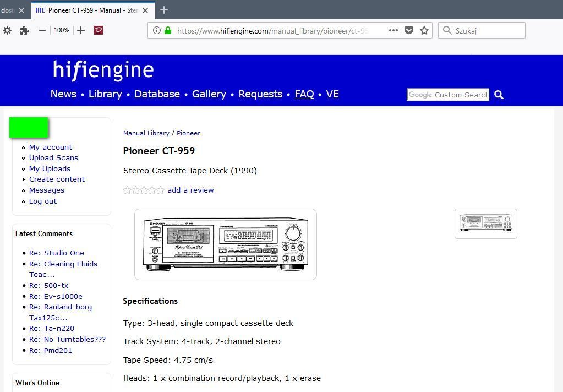Focus the Google Custom Search box
563x392 pixels.
(448, 95)
